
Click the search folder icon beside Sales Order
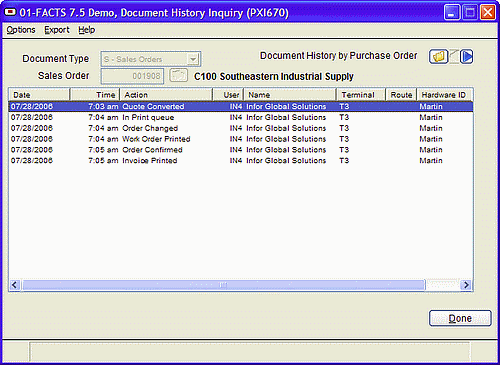click(x=178, y=75)
